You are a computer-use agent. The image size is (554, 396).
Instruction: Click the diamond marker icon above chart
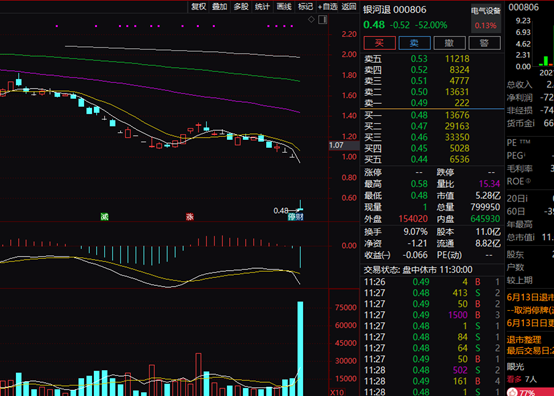(x=311, y=19)
